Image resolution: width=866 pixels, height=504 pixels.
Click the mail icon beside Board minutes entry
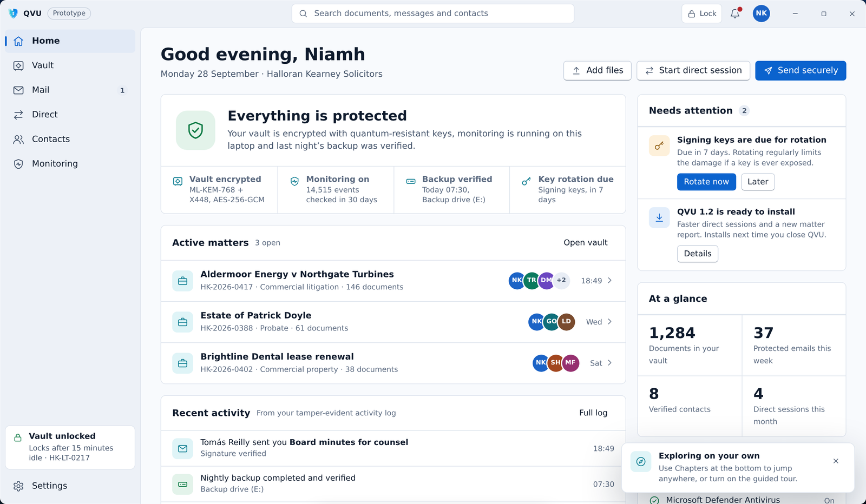click(x=182, y=448)
